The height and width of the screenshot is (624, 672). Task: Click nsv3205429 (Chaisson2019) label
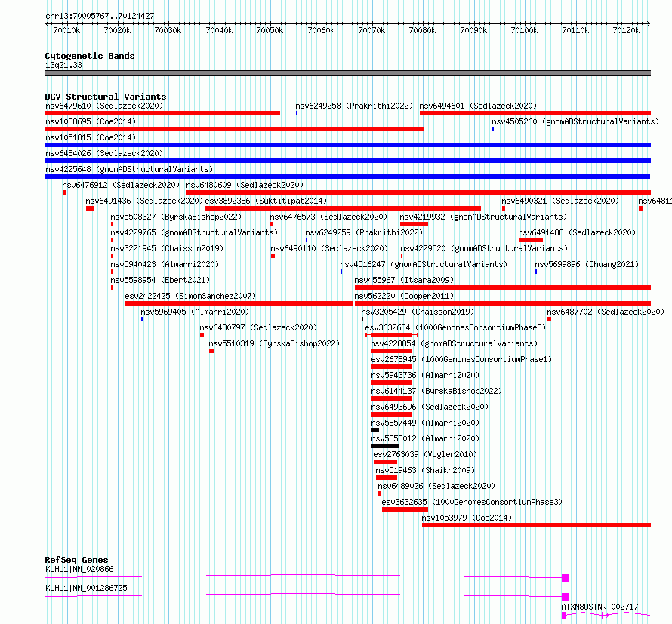point(418,312)
